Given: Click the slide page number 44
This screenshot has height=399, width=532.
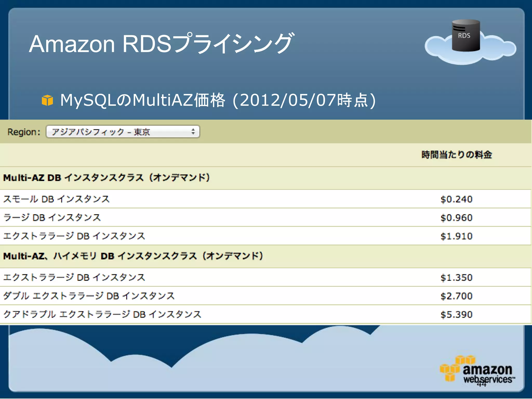Looking at the screenshot, I should (x=481, y=384).
